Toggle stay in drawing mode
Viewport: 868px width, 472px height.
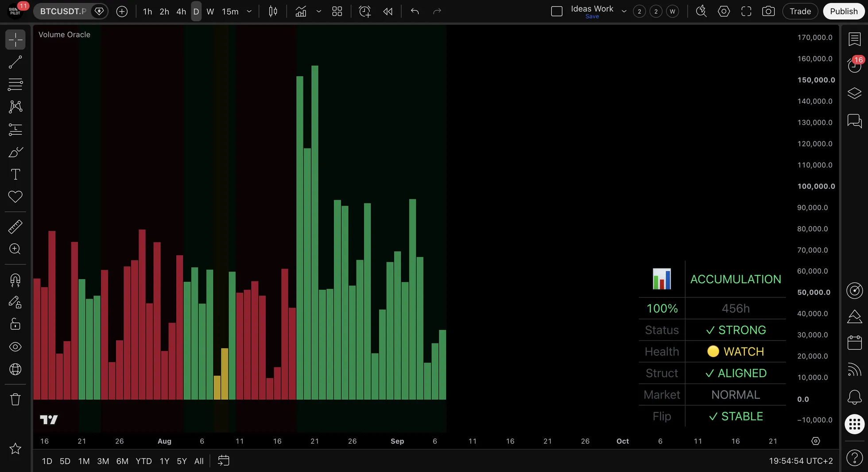[x=15, y=302]
